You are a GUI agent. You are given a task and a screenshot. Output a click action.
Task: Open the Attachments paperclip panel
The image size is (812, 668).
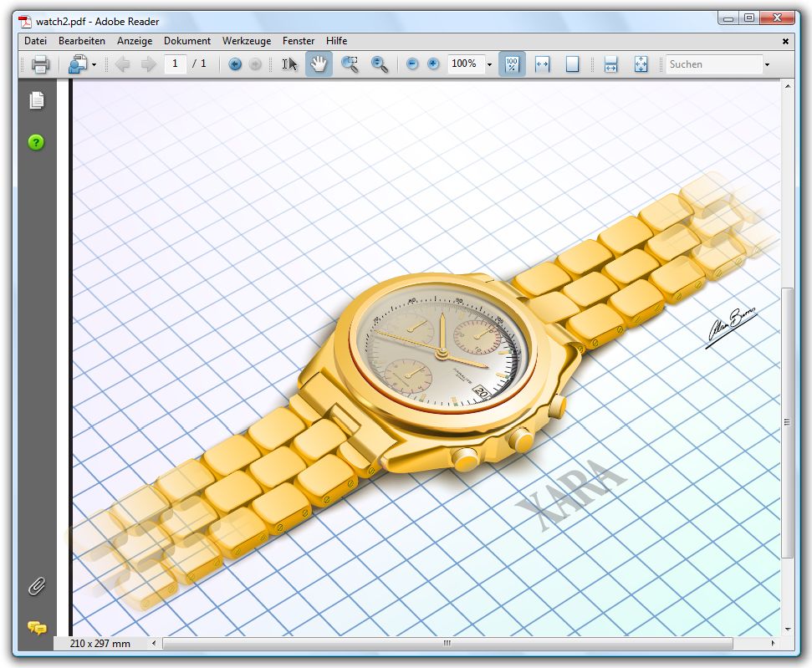click(37, 585)
